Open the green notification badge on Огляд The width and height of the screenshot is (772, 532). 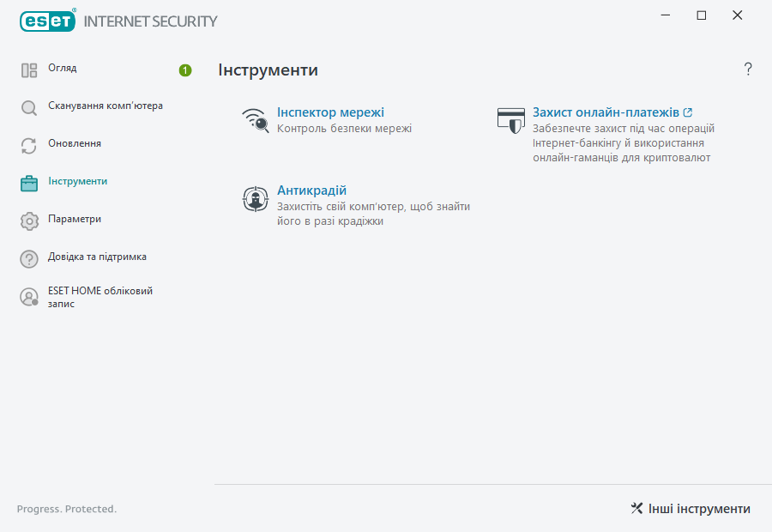pos(185,70)
